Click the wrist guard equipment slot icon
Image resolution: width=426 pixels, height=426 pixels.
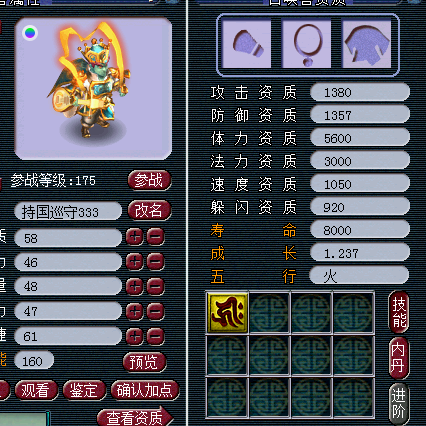coord(246,44)
